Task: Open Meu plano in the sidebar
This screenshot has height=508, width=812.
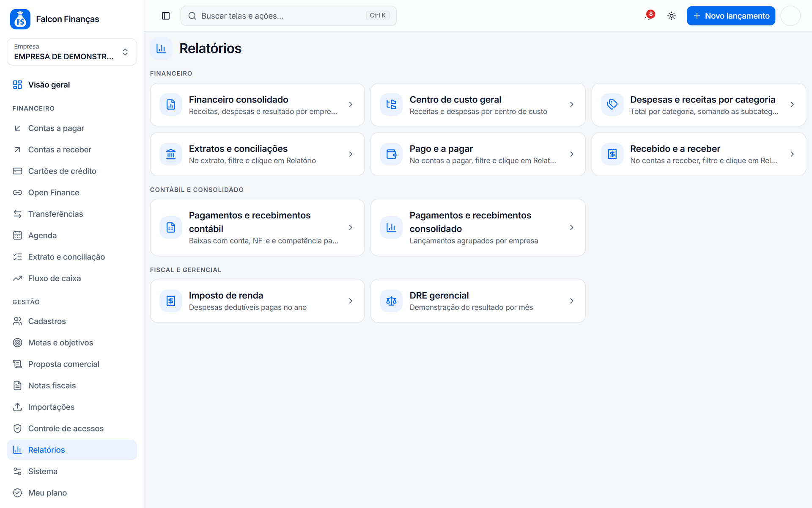Action: pyautogui.click(x=72, y=493)
